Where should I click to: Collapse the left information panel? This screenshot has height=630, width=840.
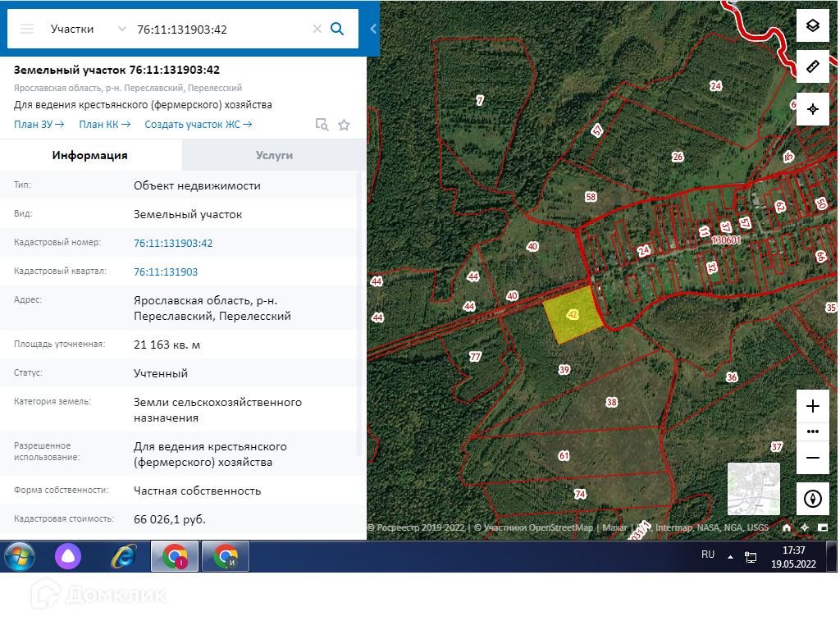(x=373, y=29)
